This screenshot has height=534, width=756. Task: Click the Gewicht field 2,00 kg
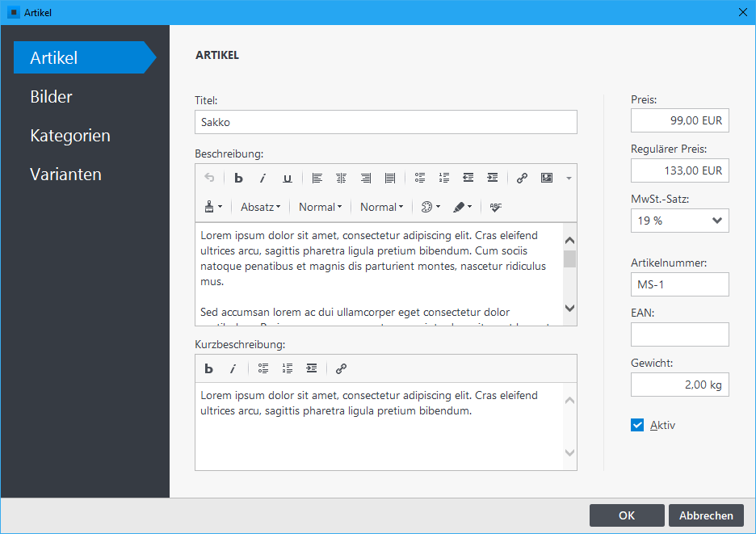point(680,385)
